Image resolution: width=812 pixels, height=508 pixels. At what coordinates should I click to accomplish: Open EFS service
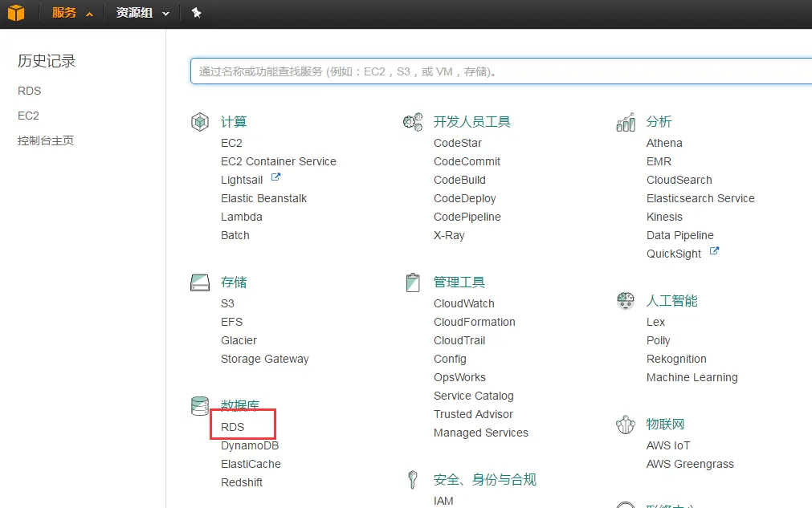(231, 323)
